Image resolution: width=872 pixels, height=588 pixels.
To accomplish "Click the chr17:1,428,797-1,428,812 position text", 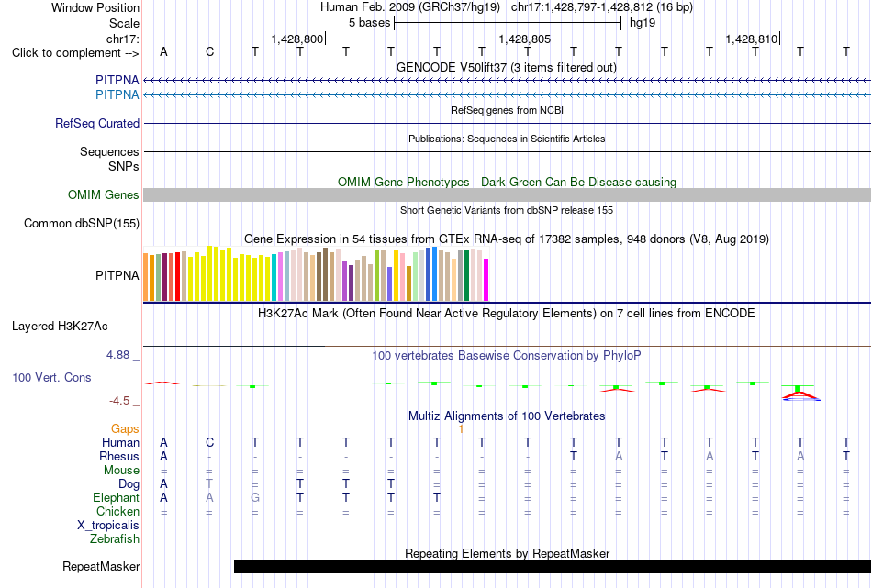I will point(582,7).
